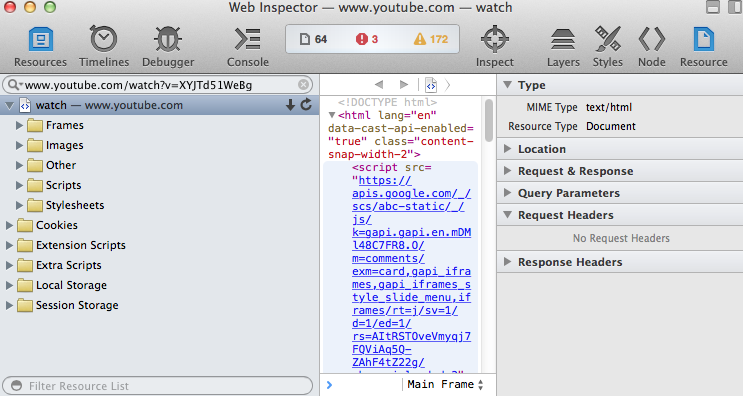This screenshot has height=396, width=743.
Task: Click the Extension Scripts folder icon
Action: point(25,245)
